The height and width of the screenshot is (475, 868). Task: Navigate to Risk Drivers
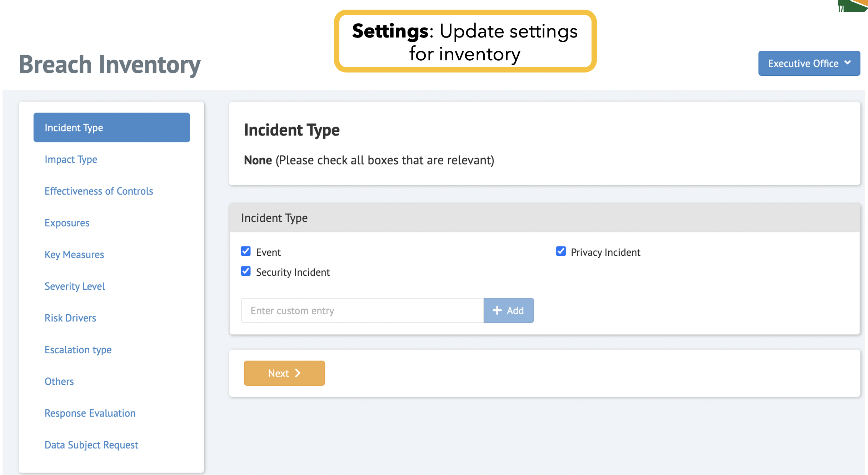pos(70,318)
